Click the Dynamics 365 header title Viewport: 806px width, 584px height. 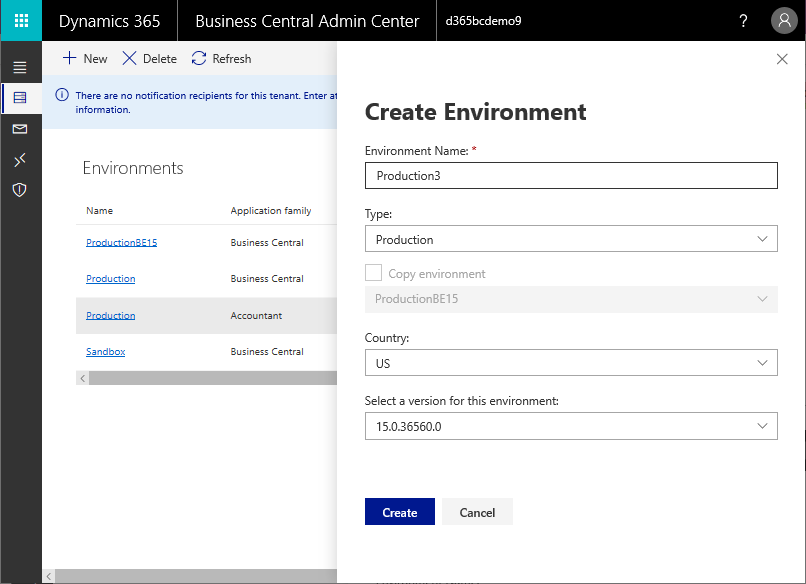tap(109, 21)
